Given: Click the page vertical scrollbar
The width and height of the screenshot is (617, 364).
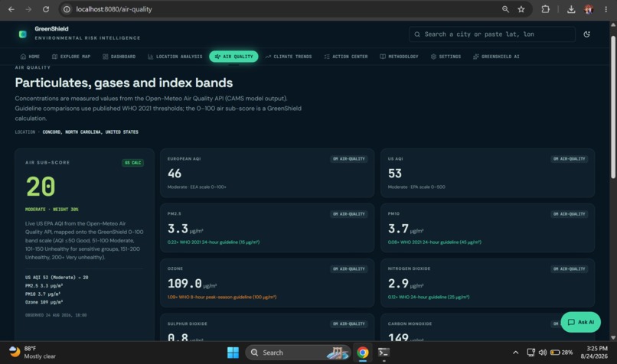Looking at the screenshot, I should 613,107.
